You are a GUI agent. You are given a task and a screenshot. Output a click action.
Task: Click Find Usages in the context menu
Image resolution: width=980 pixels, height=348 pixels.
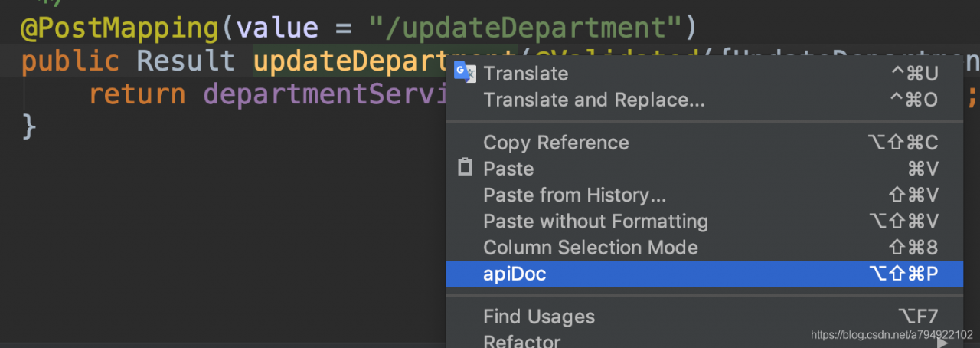[x=704, y=316]
